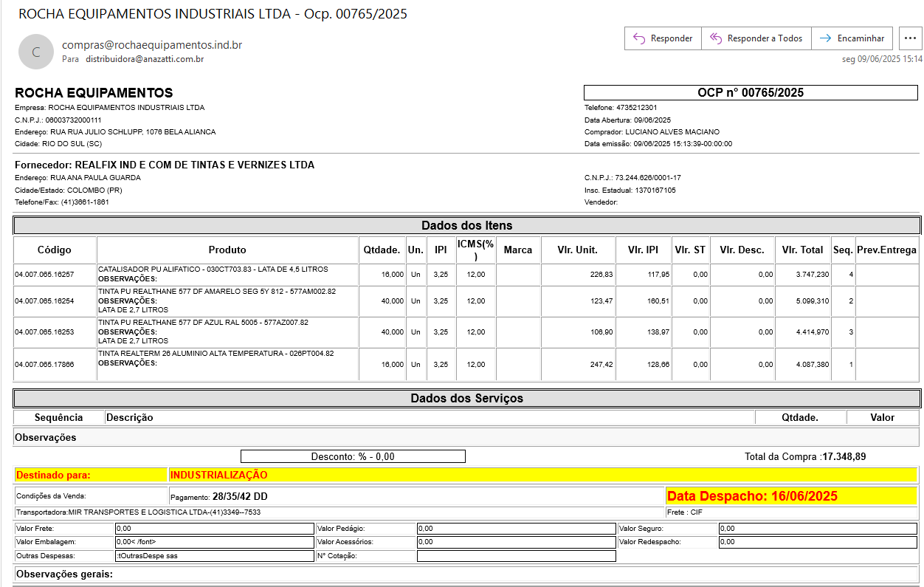Click the Valor Embalagem text box
924x587 pixels.
[214, 542]
